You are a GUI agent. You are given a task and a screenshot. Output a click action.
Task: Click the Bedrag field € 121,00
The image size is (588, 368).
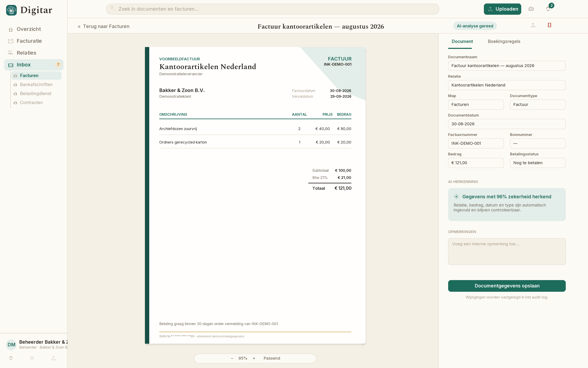[x=476, y=163]
